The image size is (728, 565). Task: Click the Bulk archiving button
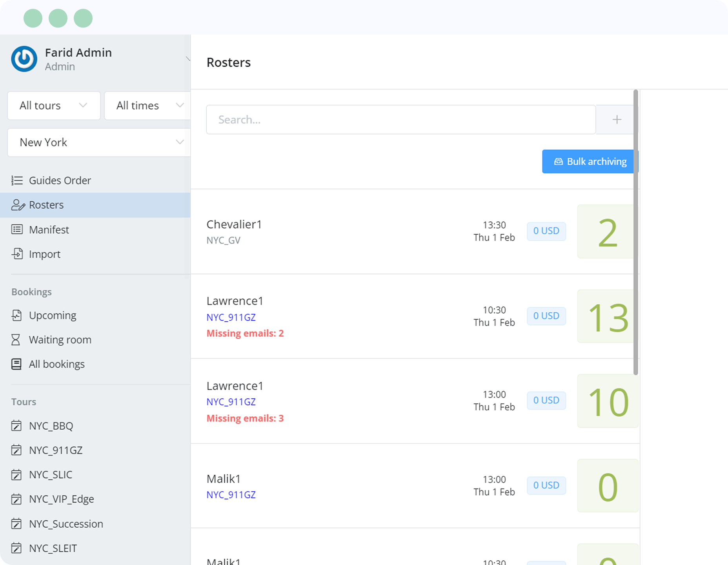[x=590, y=162]
